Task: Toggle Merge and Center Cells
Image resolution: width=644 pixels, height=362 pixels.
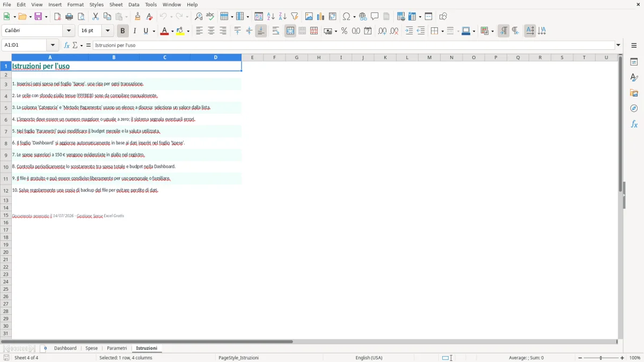Action: coord(290,31)
